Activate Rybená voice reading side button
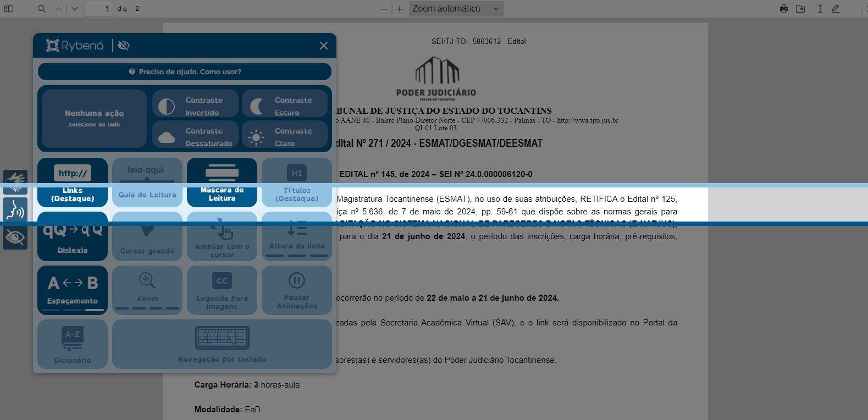This screenshot has width=868, height=420. pyautogui.click(x=15, y=210)
